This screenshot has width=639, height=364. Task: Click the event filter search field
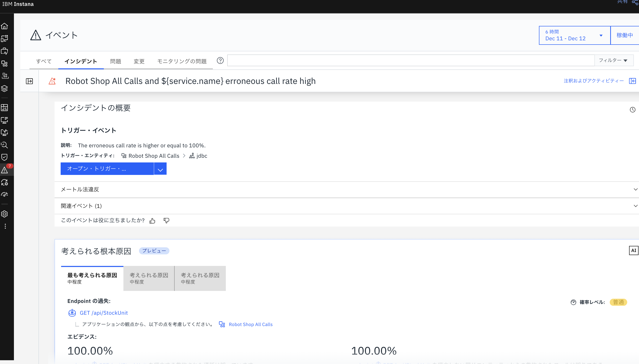click(x=410, y=61)
